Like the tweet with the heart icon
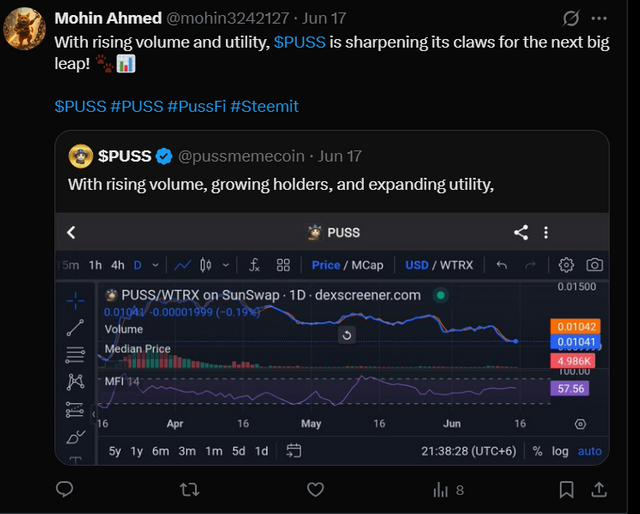 pyautogui.click(x=315, y=489)
